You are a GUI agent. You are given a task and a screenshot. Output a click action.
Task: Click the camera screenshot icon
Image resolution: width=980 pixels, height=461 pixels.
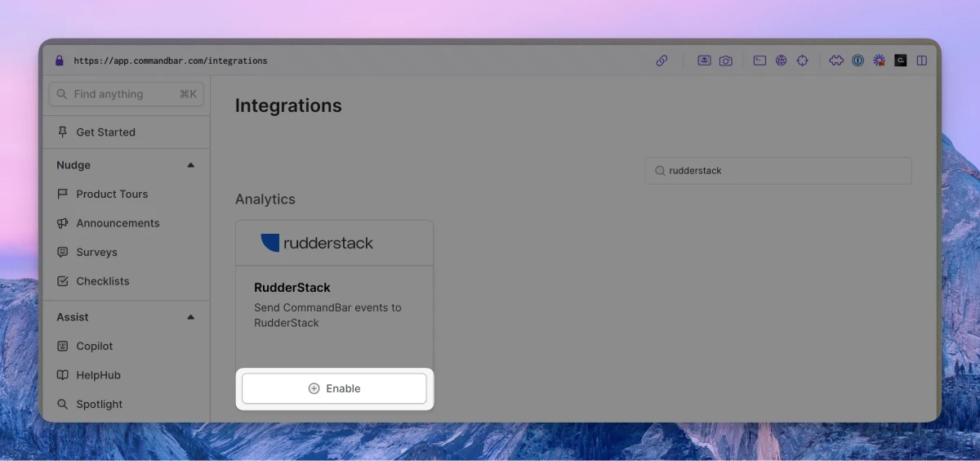(x=725, y=60)
